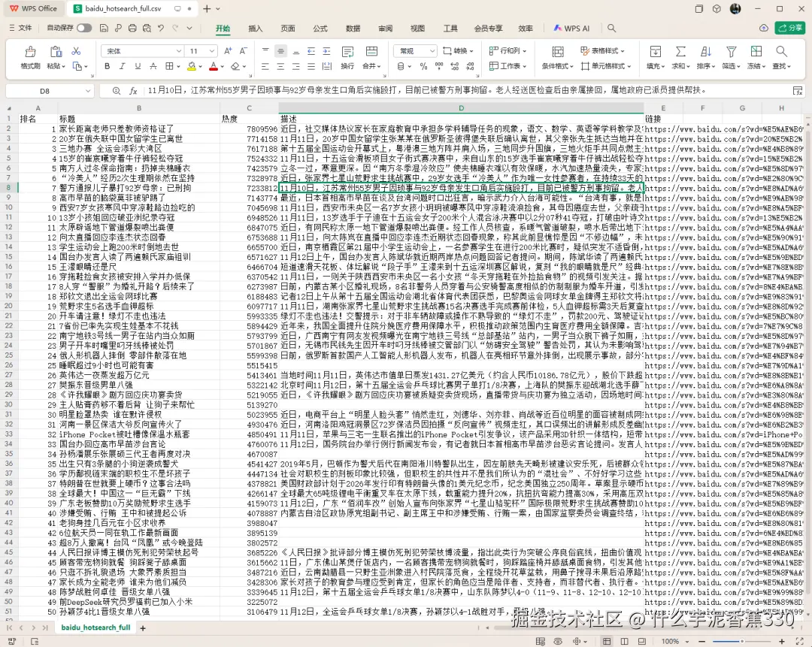
Task: Click the increase decimal places icon
Action: (455, 66)
